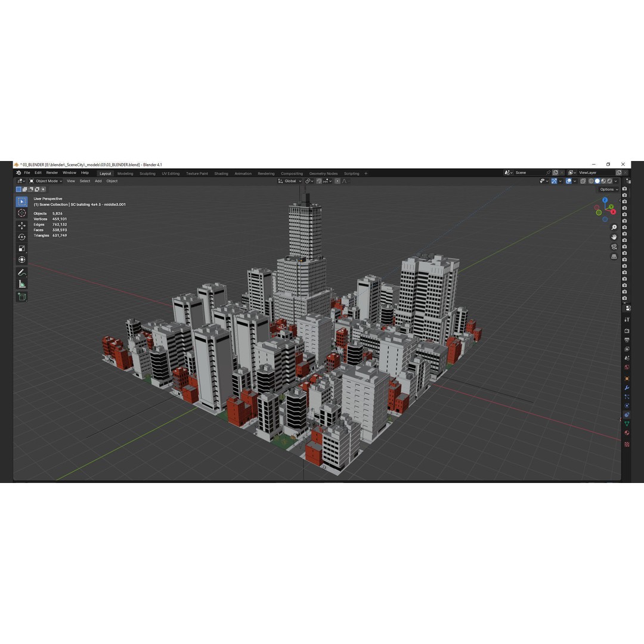This screenshot has width=644, height=644.
Task: Click the green Y axis gizmo handle
Action: [611, 207]
